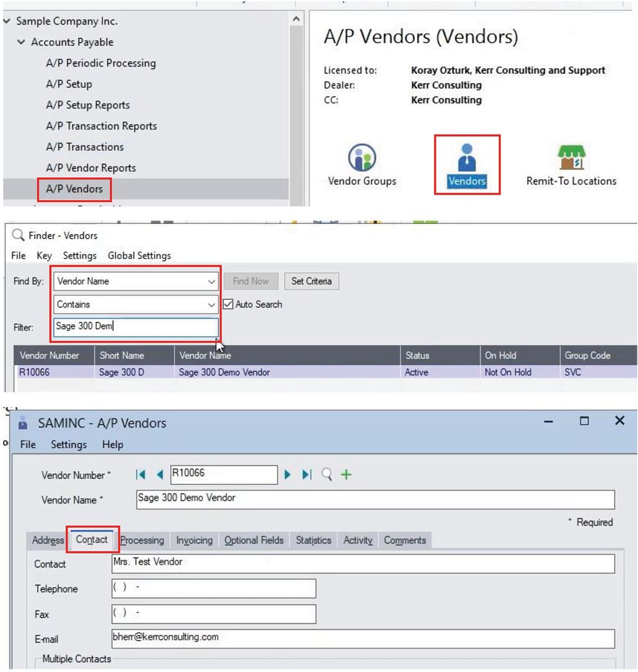
Task: Maximize the A/P Vendors window
Action: click(x=584, y=421)
